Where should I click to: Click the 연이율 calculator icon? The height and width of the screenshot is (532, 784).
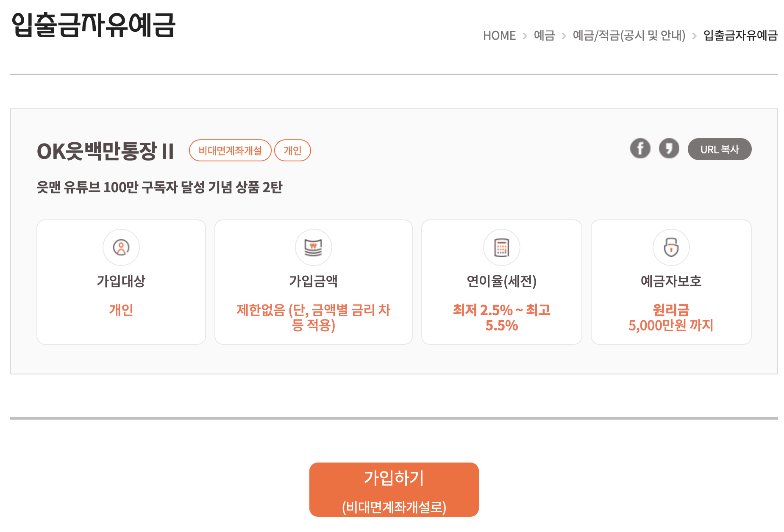click(502, 247)
